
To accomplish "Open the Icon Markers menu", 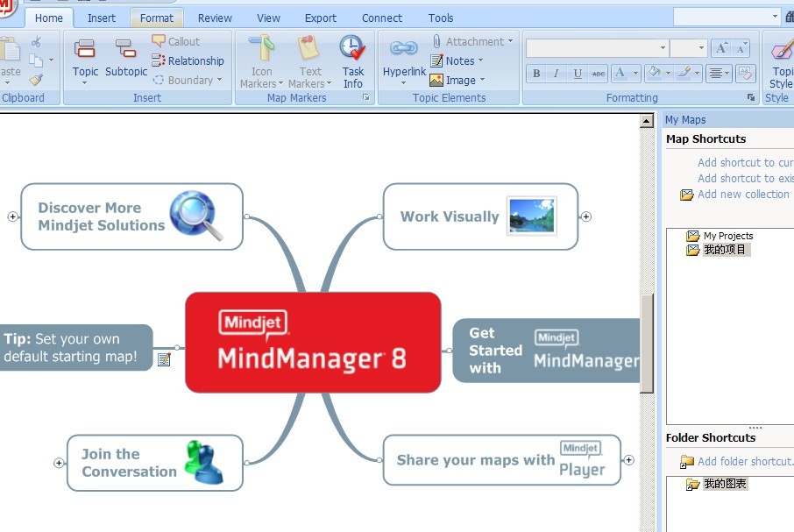I will pos(261,61).
